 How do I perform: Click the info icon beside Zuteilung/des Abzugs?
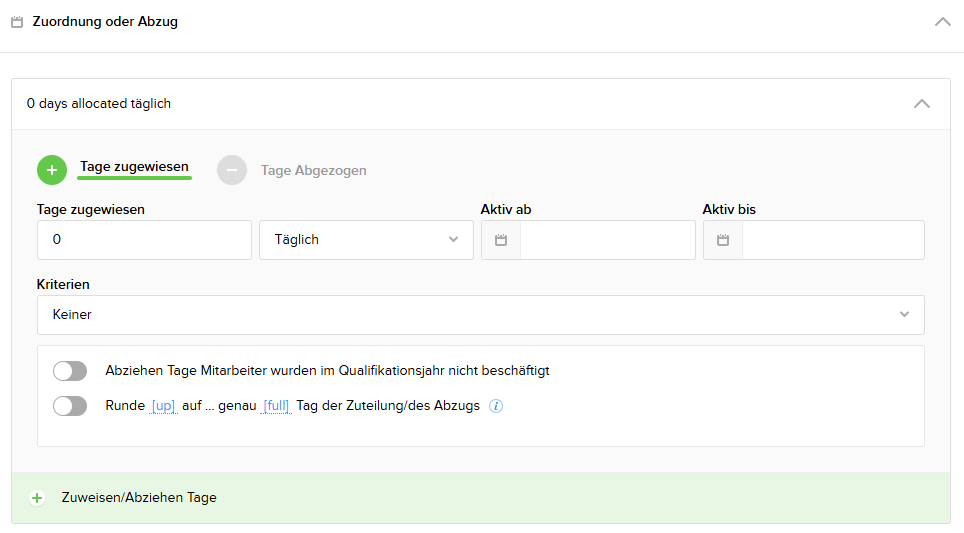[496, 406]
